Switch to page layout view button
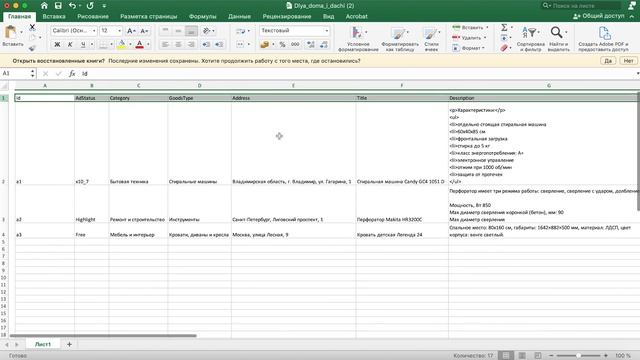 (522, 356)
